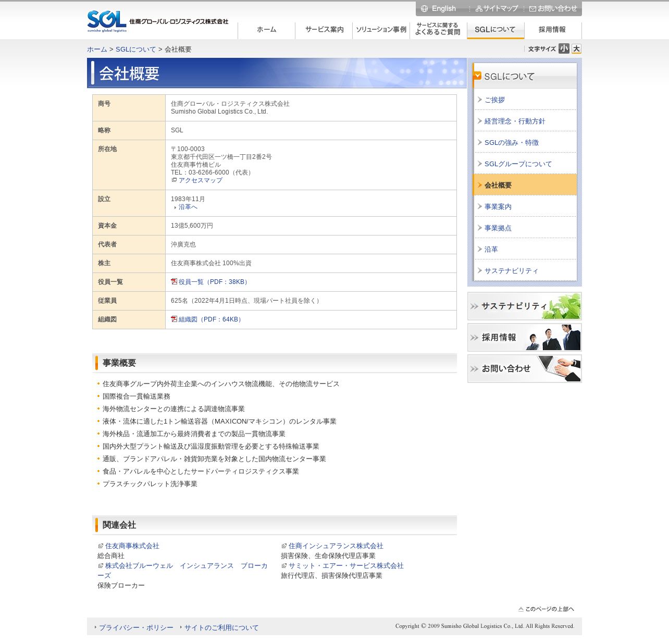Select the SGLについて navigation tab
Image resolution: width=669 pixels, height=644 pixels.
[x=496, y=30]
